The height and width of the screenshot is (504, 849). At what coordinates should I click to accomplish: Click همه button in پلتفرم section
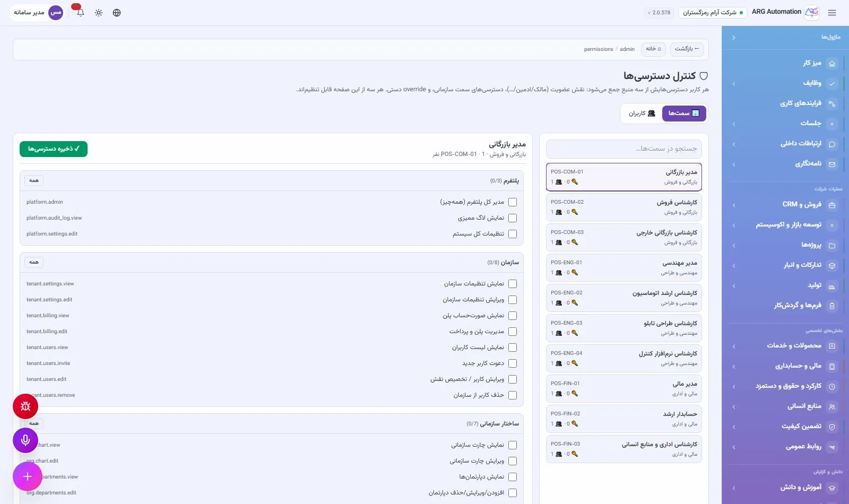point(34,181)
